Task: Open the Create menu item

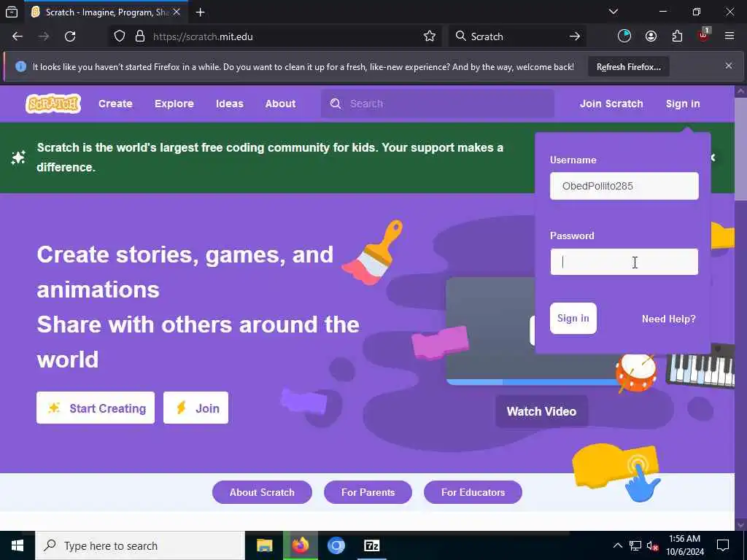Action: pyautogui.click(x=115, y=104)
